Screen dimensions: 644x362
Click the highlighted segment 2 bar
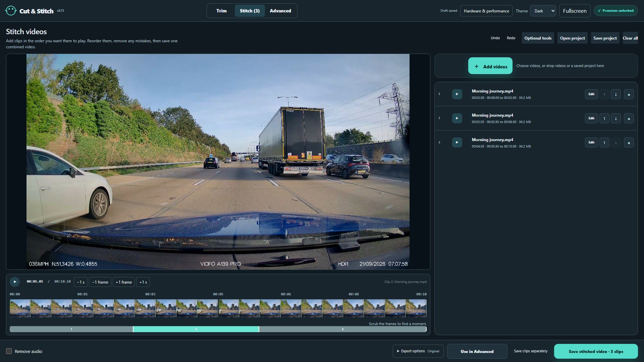pos(196,329)
